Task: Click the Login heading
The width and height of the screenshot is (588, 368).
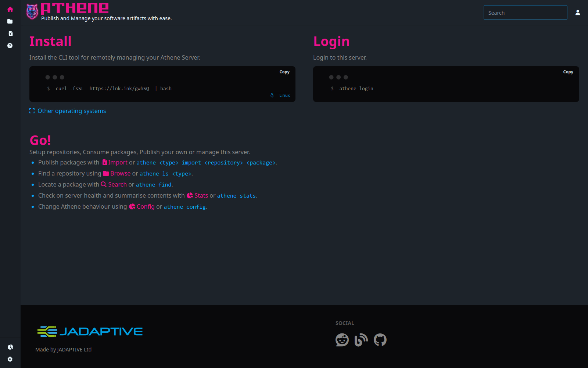Action: [331, 41]
